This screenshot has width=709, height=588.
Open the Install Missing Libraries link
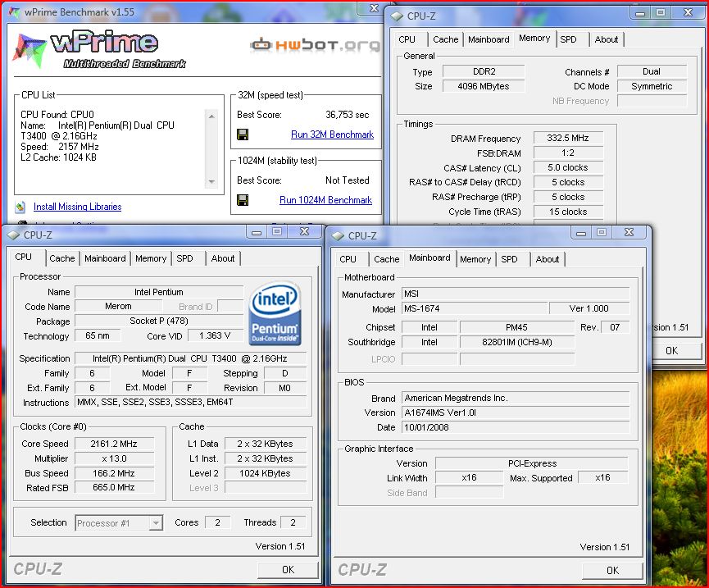point(77,207)
